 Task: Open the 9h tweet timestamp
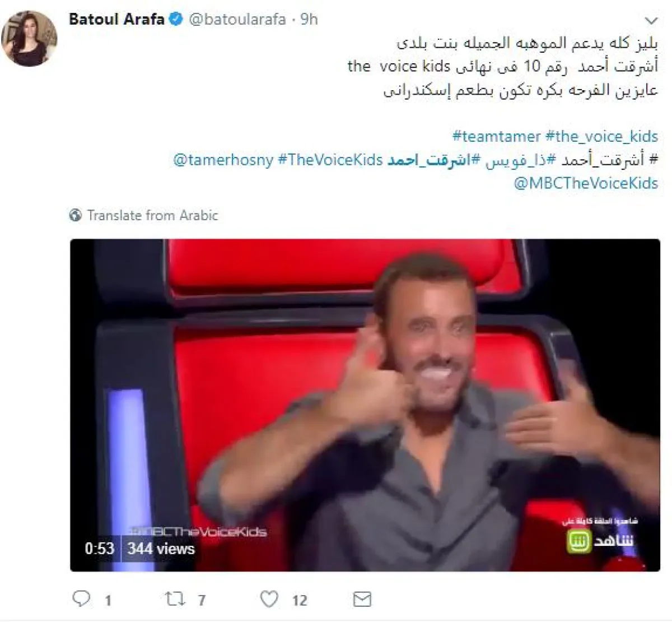click(x=309, y=20)
